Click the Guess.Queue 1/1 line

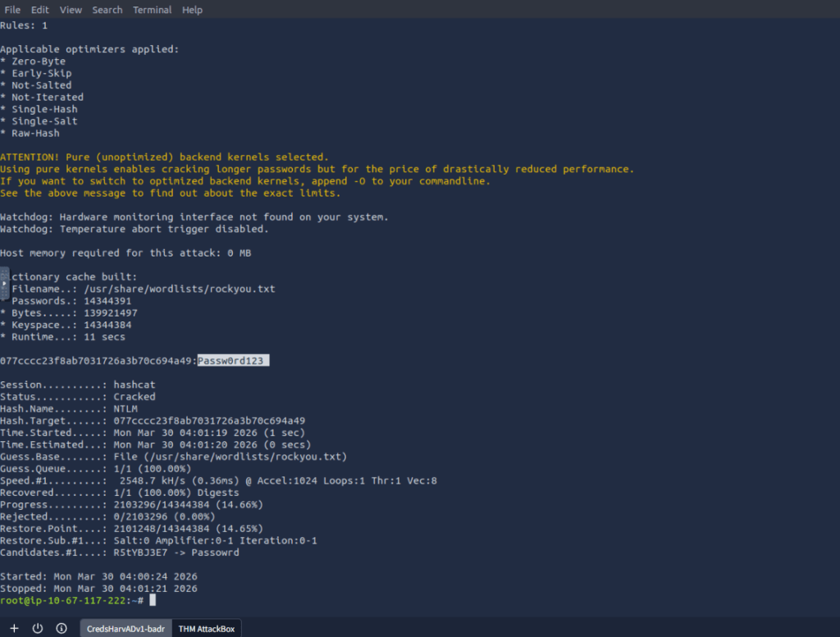point(96,468)
